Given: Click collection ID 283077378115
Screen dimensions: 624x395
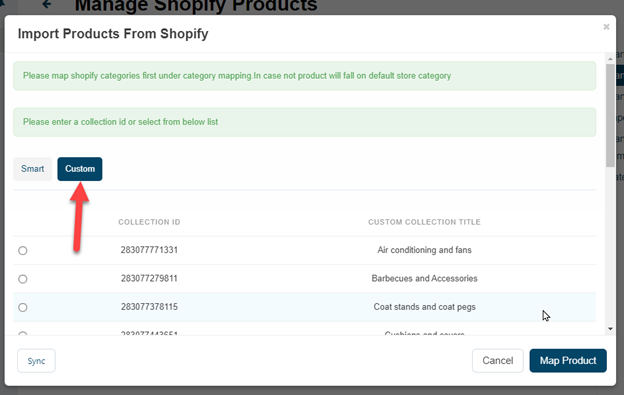Looking at the screenshot, I should pyautogui.click(x=149, y=307).
